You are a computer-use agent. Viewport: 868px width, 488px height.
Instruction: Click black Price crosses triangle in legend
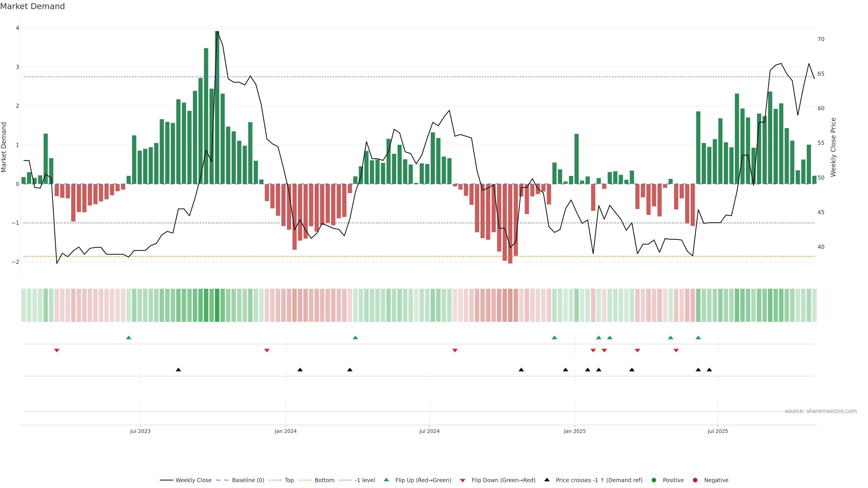pos(547,480)
